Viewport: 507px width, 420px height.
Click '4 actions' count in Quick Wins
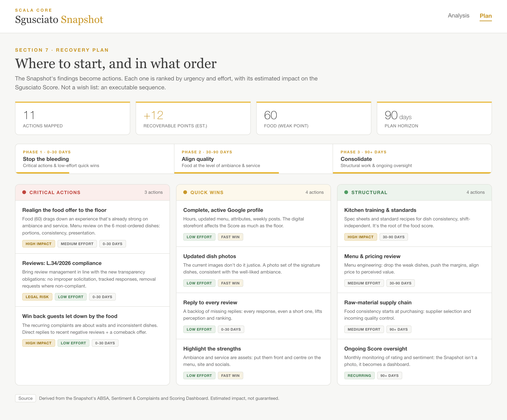(314, 192)
